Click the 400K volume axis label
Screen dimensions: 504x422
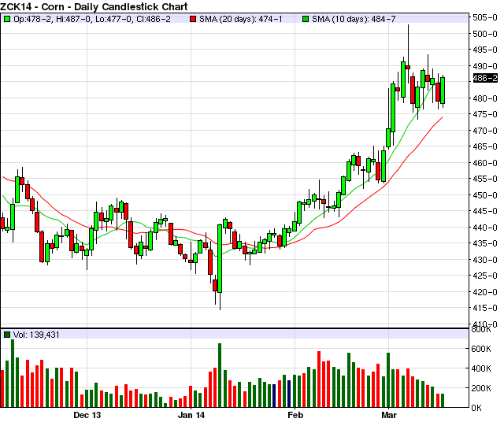481,368
